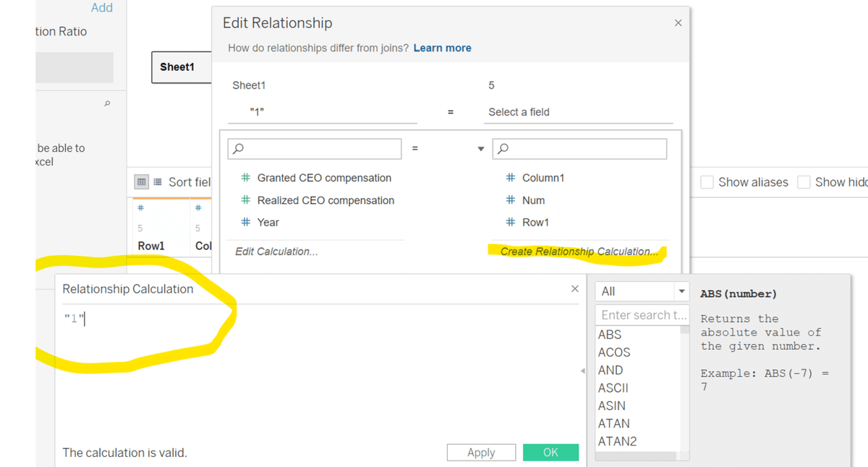Click the grid view icon beside Sort fields

141,182
